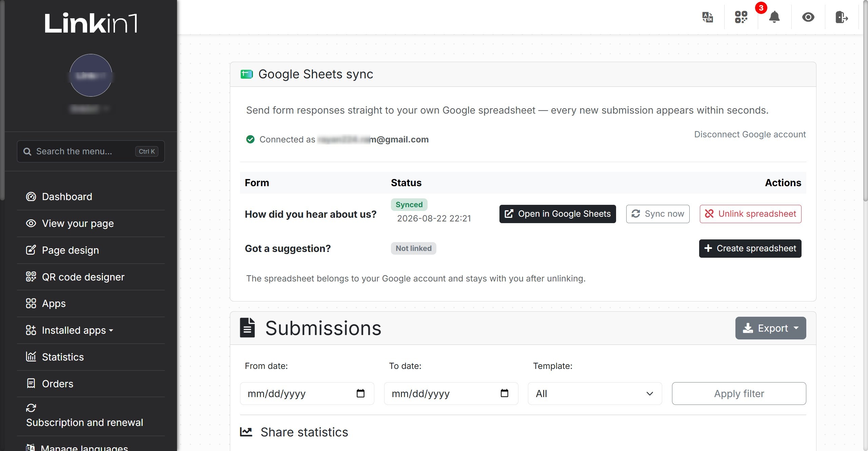Open the From date calendar picker
Image resolution: width=868 pixels, height=451 pixels.
(360, 393)
